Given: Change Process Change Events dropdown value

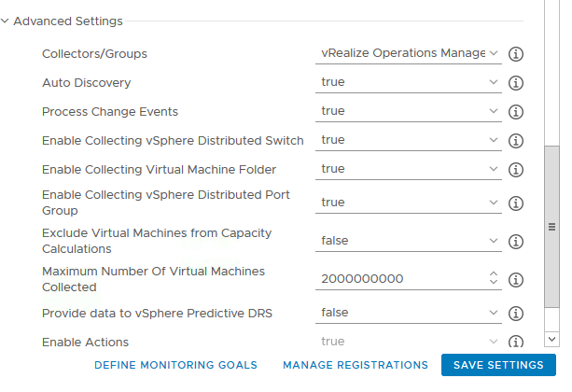Looking at the screenshot, I should [x=408, y=112].
